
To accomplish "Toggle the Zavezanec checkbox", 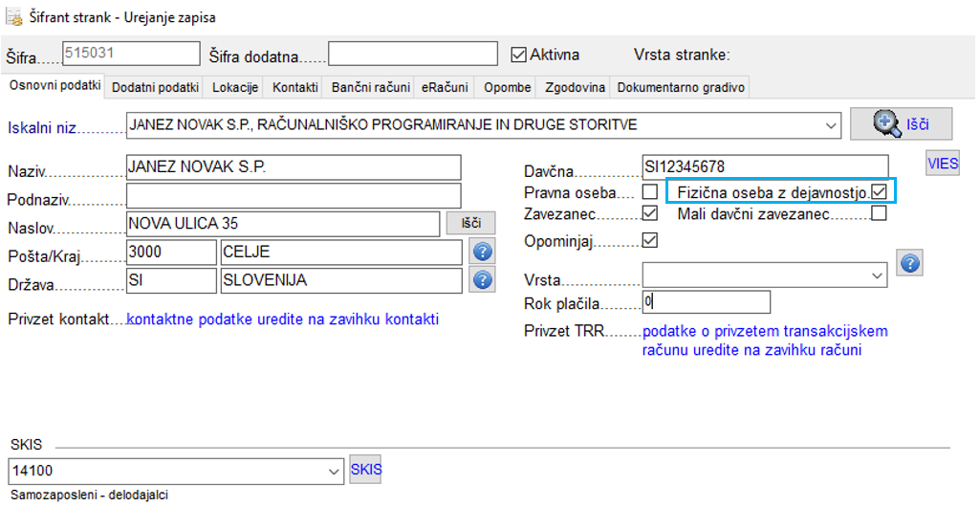I will (x=650, y=214).
